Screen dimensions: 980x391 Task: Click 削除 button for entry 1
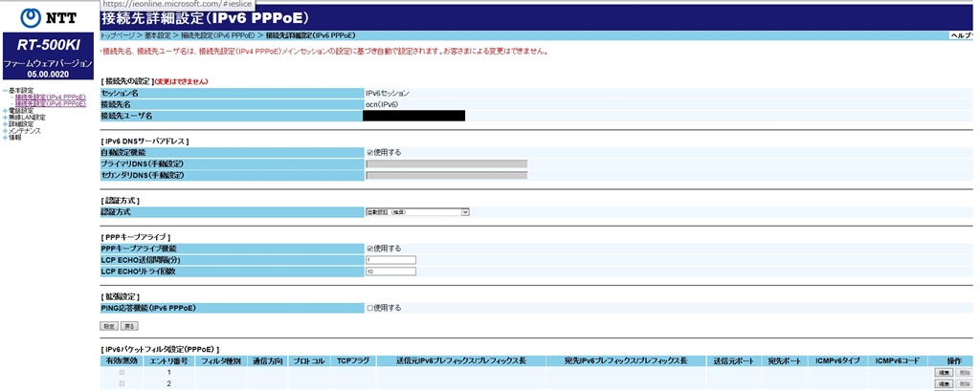pos(965,372)
